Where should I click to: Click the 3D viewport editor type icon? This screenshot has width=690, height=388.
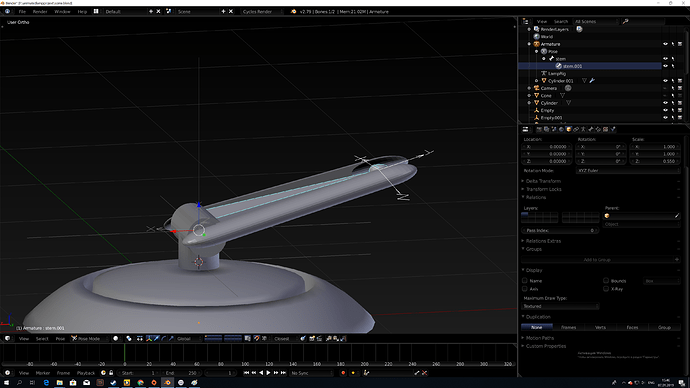pyautogui.click(x=7, y=338)
